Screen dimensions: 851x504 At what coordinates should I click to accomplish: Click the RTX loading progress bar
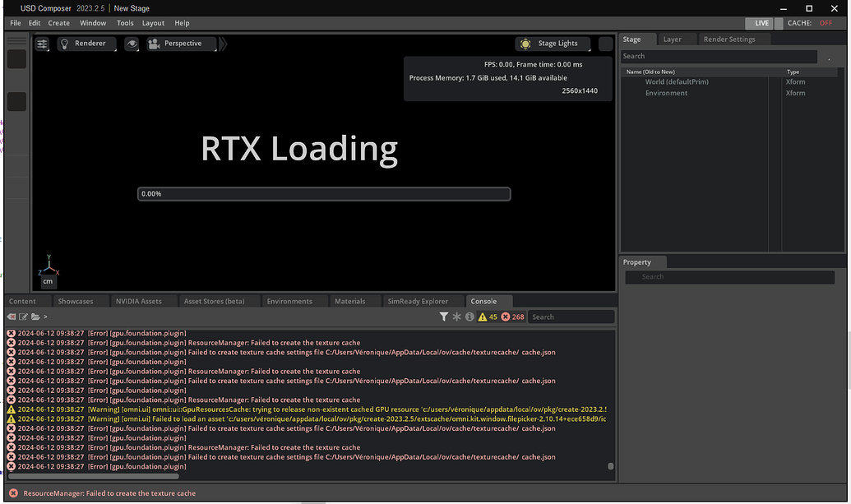tap(323, 193)
